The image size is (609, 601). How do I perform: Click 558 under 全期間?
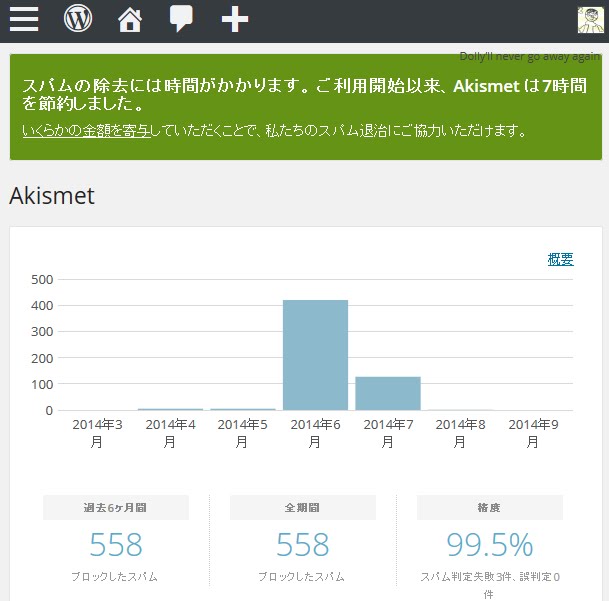click(303, 545)
